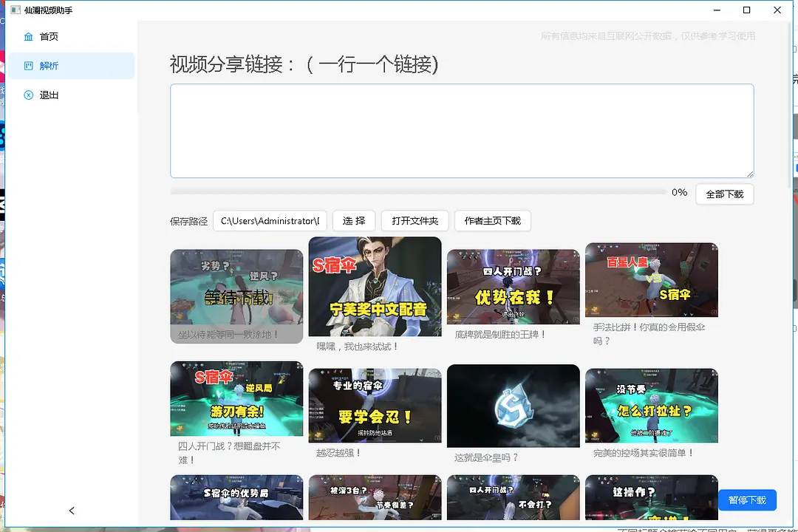The height and width of the screenshot is (532, 798).
Task: Open thumbnail 四人开门战？不会打？
Action: [514, 497]
